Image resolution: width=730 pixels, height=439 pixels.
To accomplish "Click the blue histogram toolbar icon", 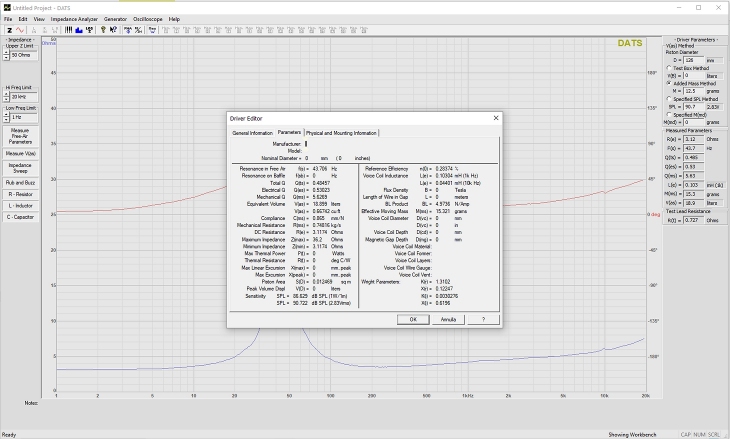I will click(79, 30).
